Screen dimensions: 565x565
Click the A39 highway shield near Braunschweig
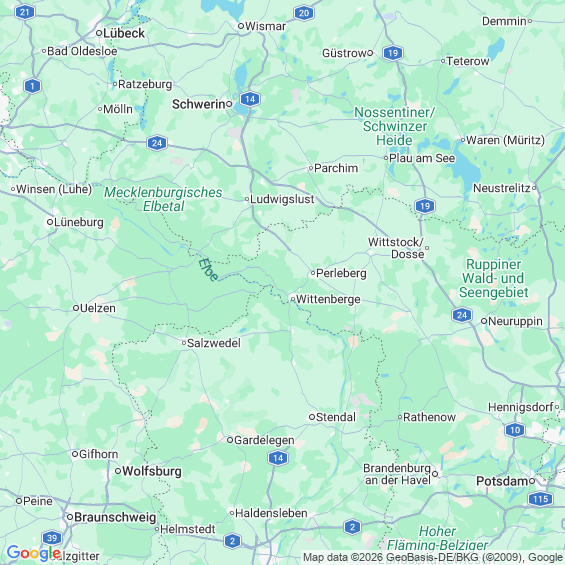52,538
